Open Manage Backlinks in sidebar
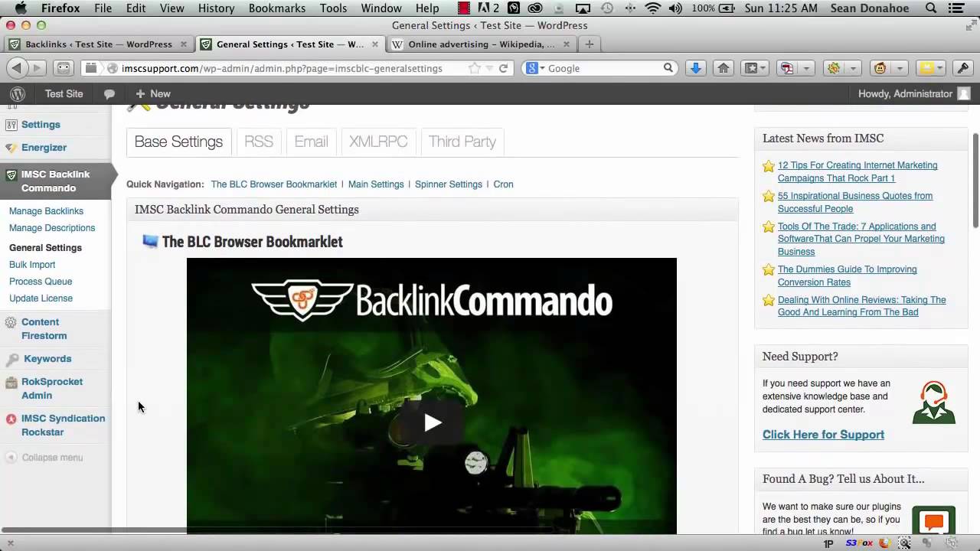This screenshot has height=551, width=980. click(46, 211)
